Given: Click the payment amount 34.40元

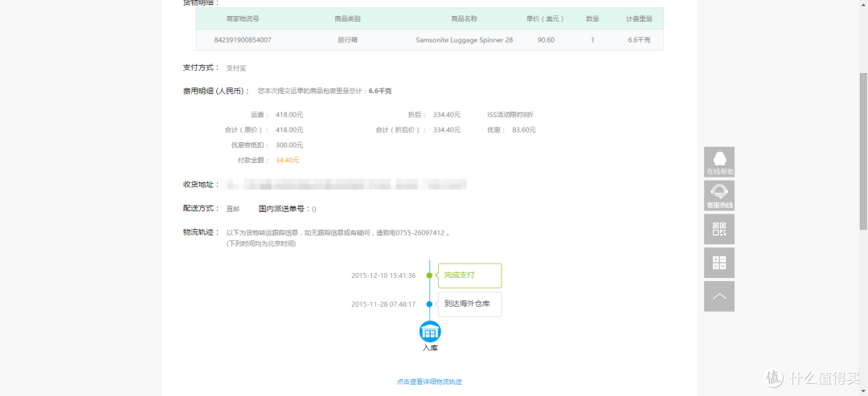Looking at the screenshot, I should tap(287, 161).
